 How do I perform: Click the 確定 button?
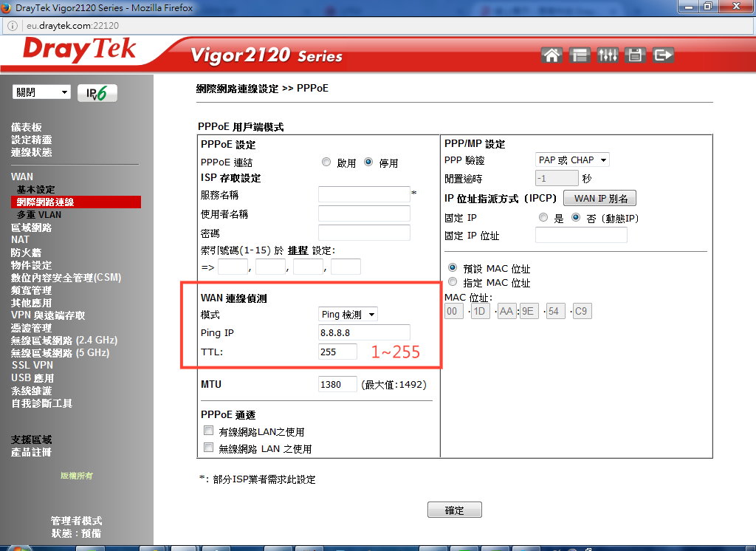[454, 510]
